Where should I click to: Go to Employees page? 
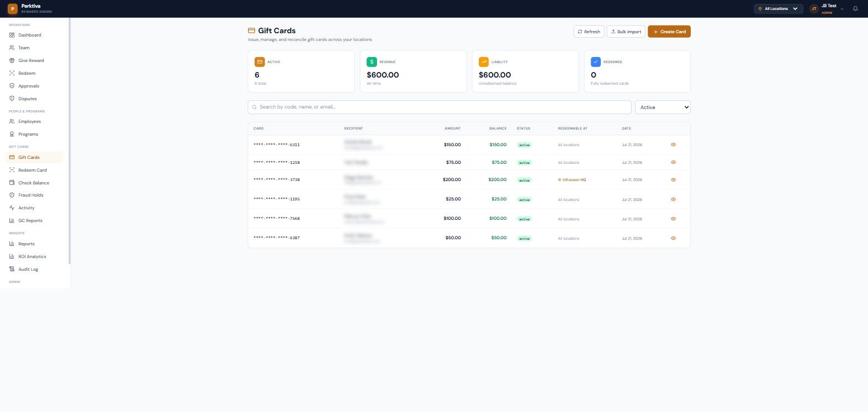coord(34,122)
